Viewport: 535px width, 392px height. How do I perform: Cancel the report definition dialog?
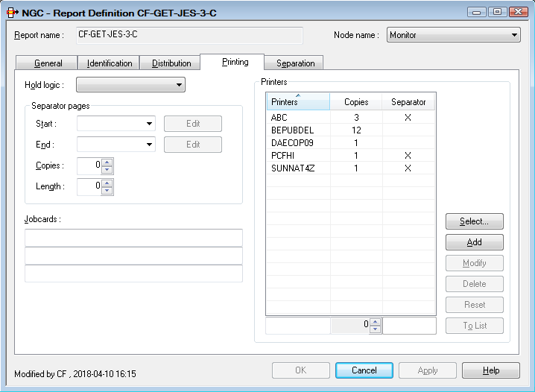point(364,370)
